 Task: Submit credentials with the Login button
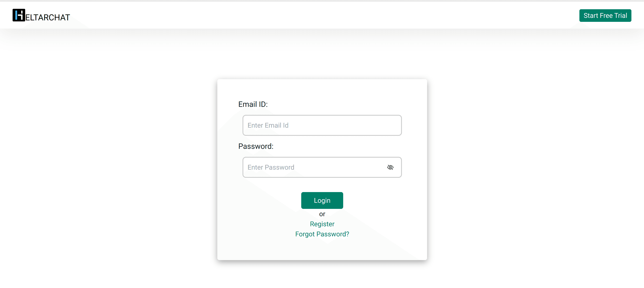coord(322,200)
